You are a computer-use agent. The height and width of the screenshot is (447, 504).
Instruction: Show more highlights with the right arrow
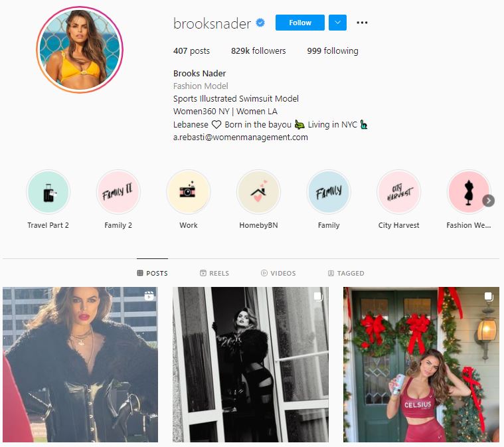tap(488, 201)
